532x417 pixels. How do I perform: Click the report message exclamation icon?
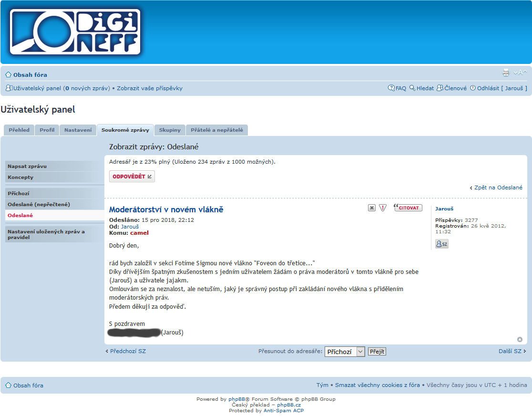pos(383,208)
